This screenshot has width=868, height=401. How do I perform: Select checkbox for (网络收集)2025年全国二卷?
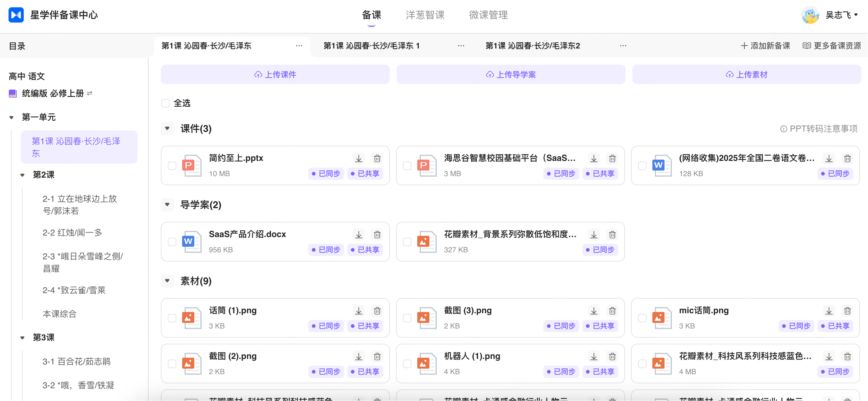pos(642,165)
